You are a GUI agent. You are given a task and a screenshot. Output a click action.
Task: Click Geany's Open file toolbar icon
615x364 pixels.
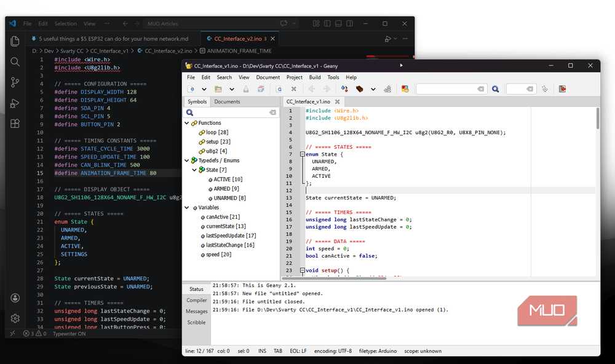[x=218, y=89]
